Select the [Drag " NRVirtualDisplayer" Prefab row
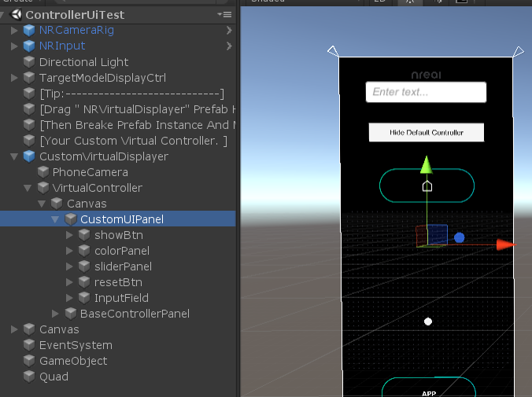This screenshot has height=397, width=532. pos(118,108)
